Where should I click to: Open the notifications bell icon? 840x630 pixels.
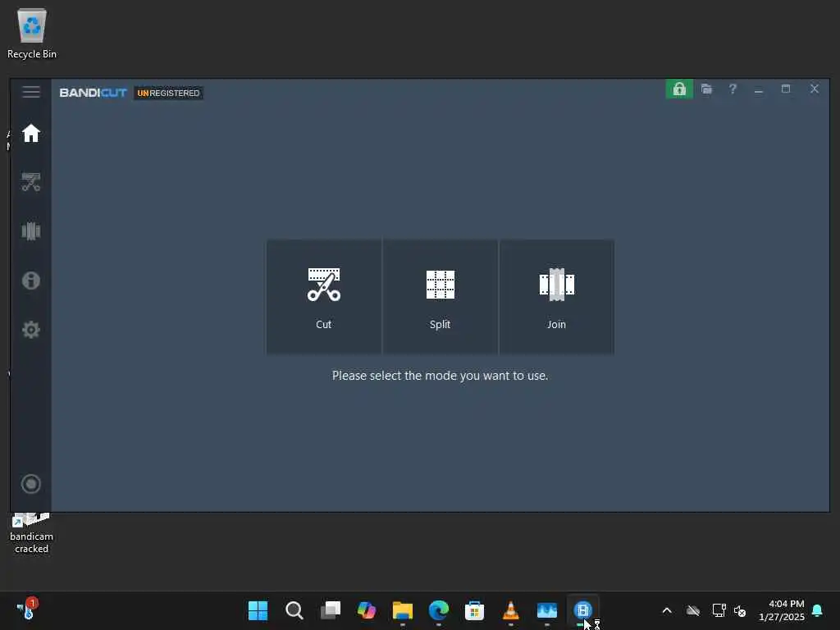click(x=818, y=610)
